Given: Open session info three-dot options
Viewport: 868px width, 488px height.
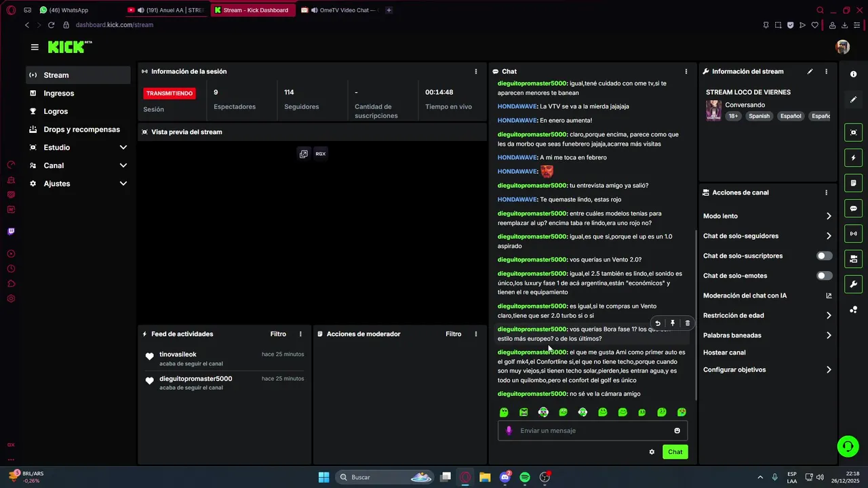Looking at the screenshot, I should [475, 71].
